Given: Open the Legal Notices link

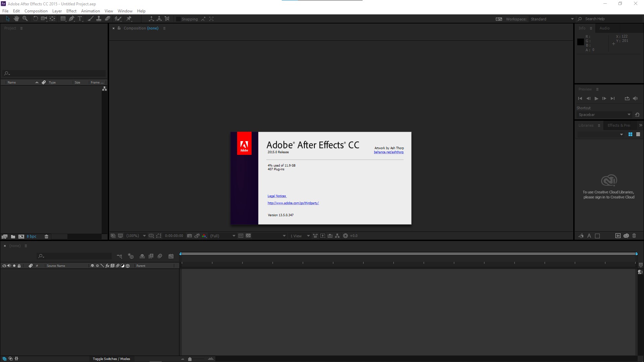Looking at the screenshot, I should [277, 196].
